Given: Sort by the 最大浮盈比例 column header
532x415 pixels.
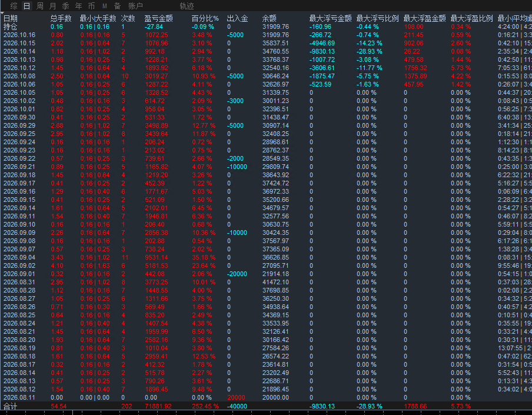Looking at the screenshot, I should 471,18.
